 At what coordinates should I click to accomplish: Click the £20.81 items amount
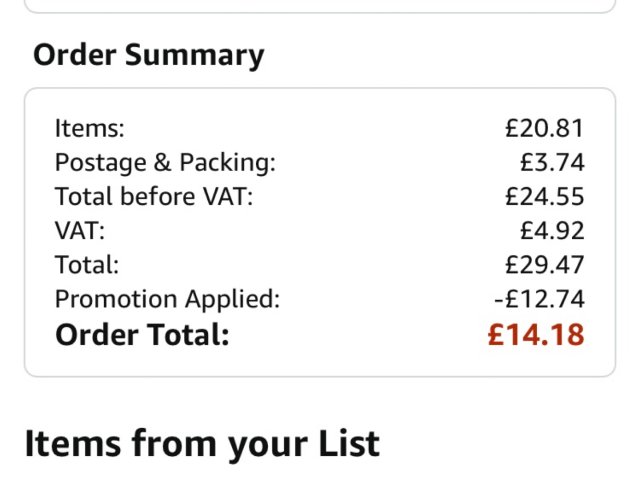(x=544, y=128)
